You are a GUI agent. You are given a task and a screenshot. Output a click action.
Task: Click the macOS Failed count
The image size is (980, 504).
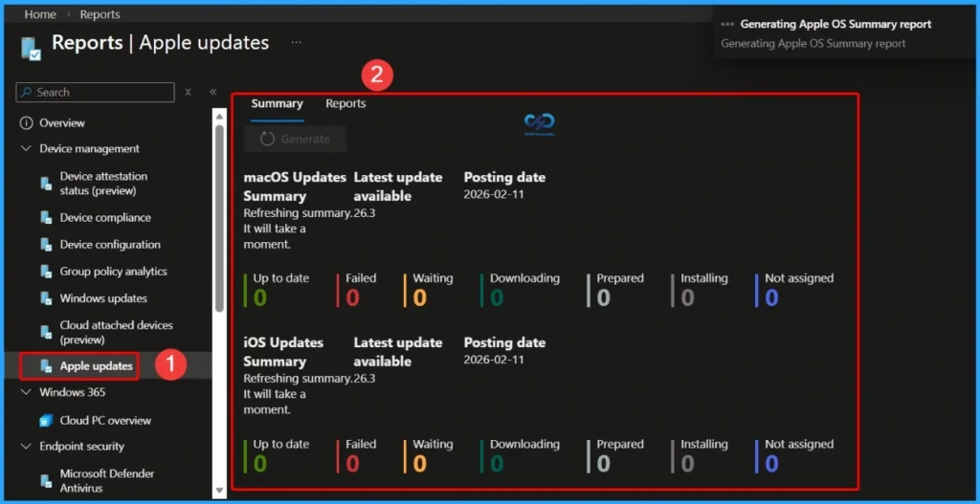click(352, 297)
